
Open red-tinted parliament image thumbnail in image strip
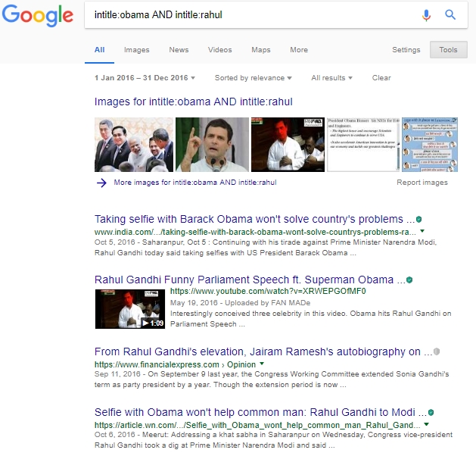[x=288, y=145]
